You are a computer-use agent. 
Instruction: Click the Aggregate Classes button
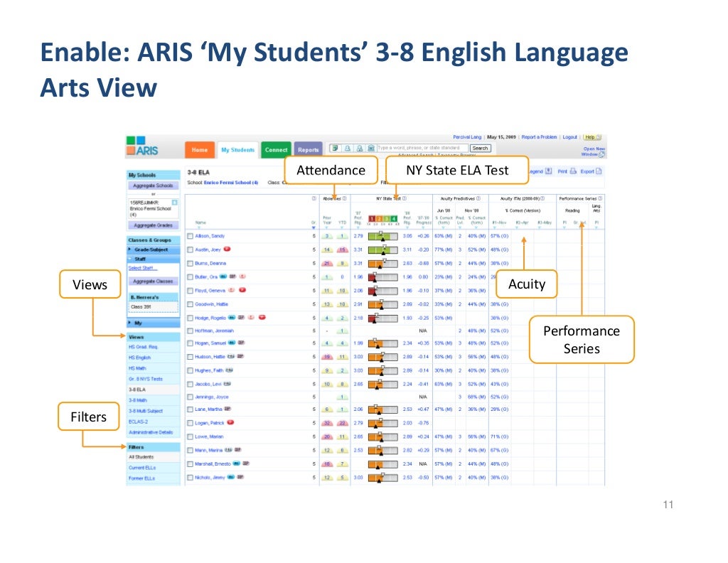click(153, 281)
